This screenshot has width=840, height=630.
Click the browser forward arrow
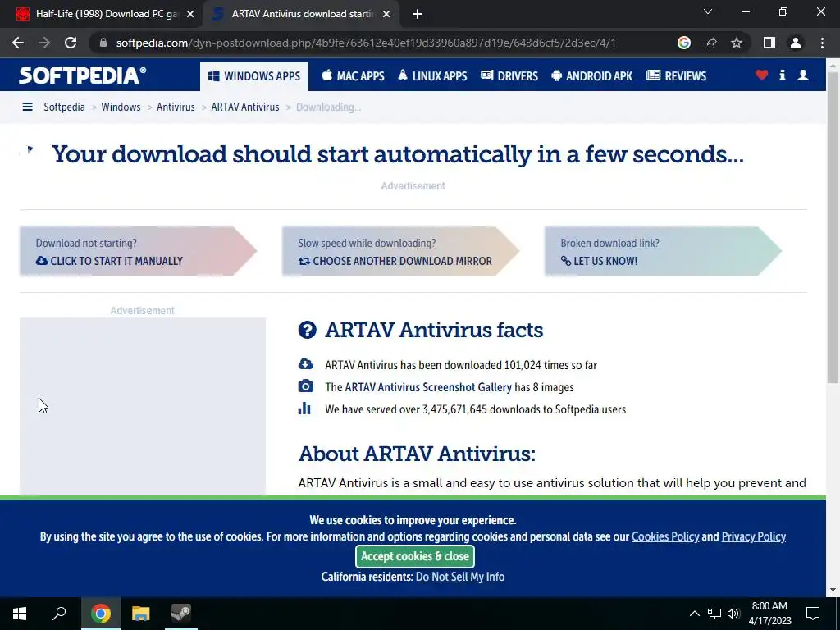pos(44,43)
